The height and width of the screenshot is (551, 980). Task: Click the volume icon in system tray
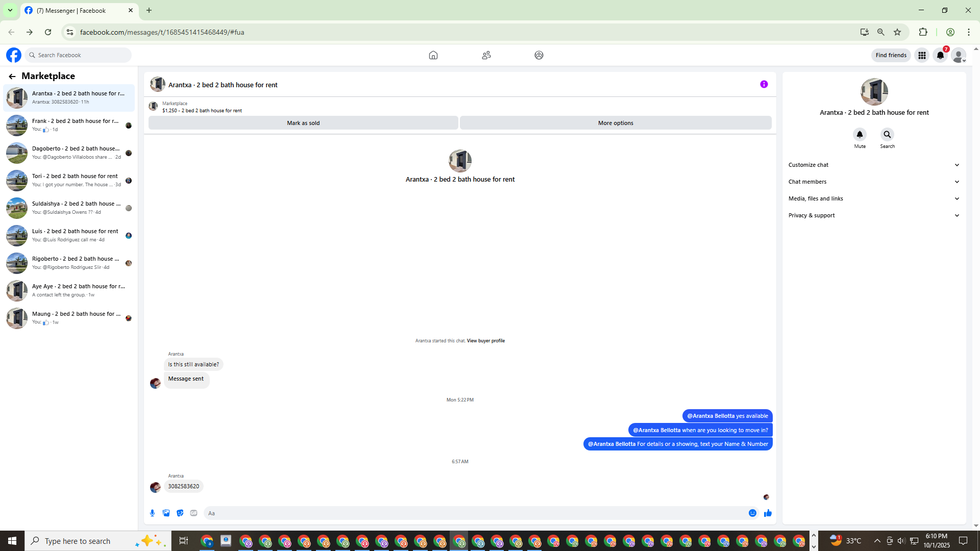[901, 541]
